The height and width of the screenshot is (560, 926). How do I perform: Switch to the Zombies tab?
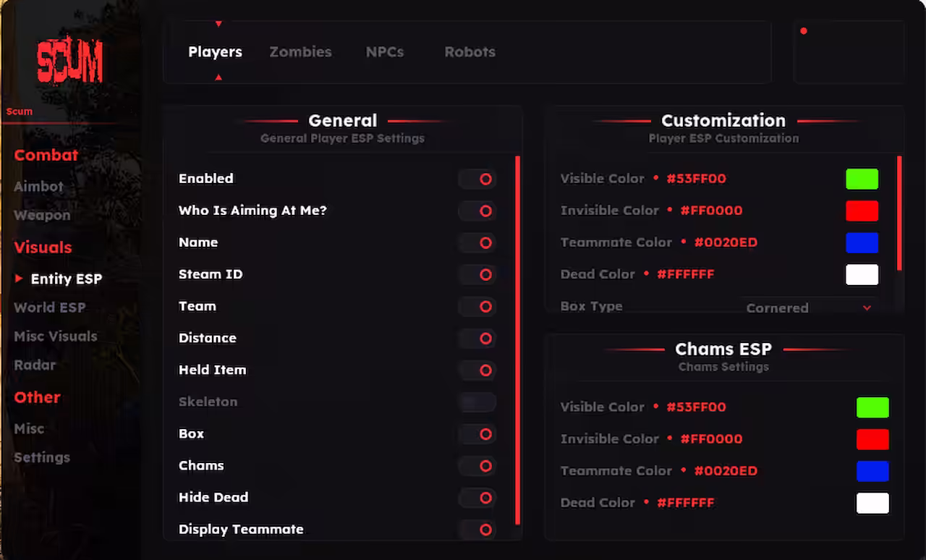click(300, 51)
